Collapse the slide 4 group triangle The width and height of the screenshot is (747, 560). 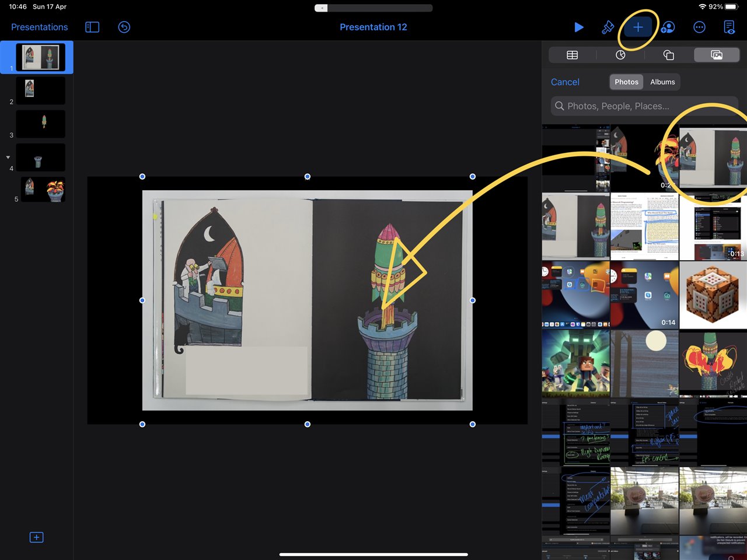coord(8,157)
